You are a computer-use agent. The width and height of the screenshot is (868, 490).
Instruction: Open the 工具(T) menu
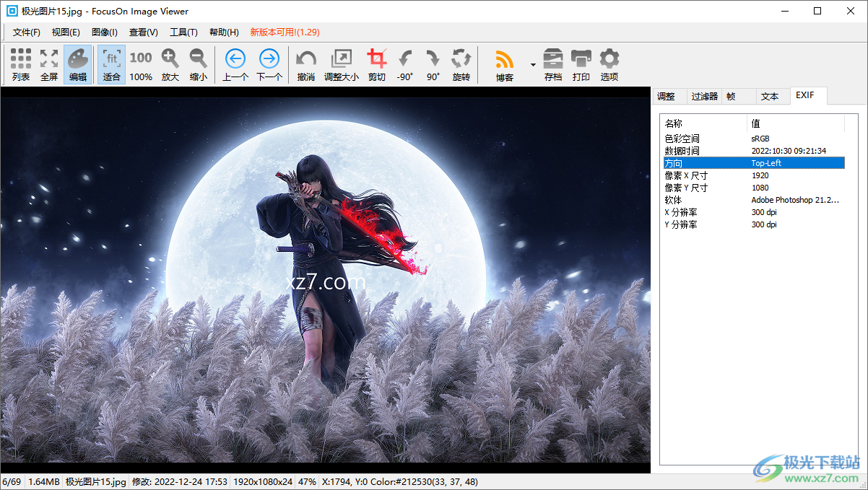183,32
